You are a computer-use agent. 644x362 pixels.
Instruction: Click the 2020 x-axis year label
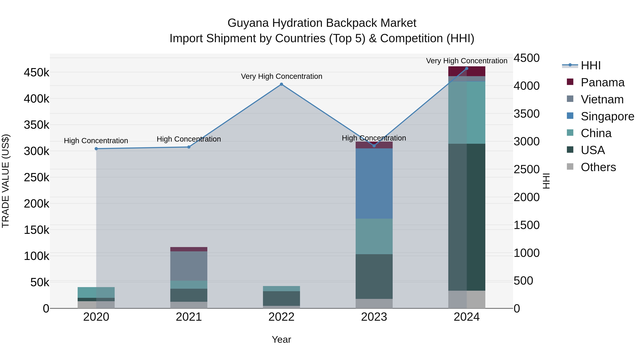96,317
